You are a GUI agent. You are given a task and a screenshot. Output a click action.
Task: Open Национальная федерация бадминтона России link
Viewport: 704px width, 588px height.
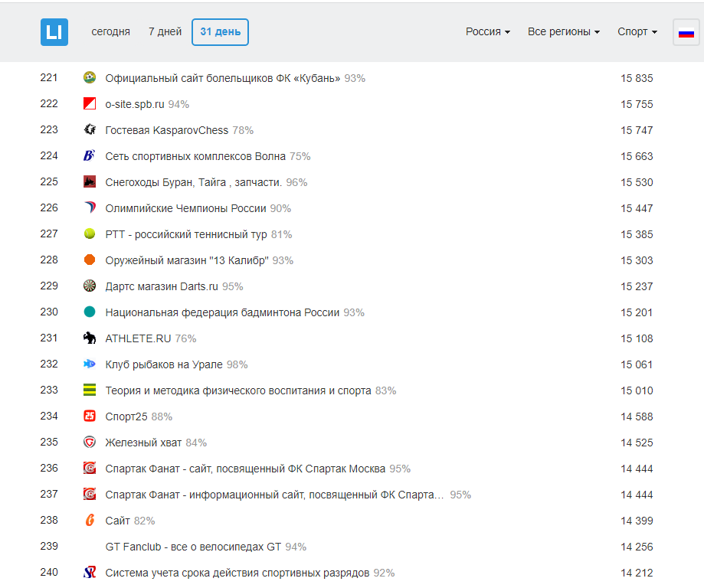tap(222, 312)
